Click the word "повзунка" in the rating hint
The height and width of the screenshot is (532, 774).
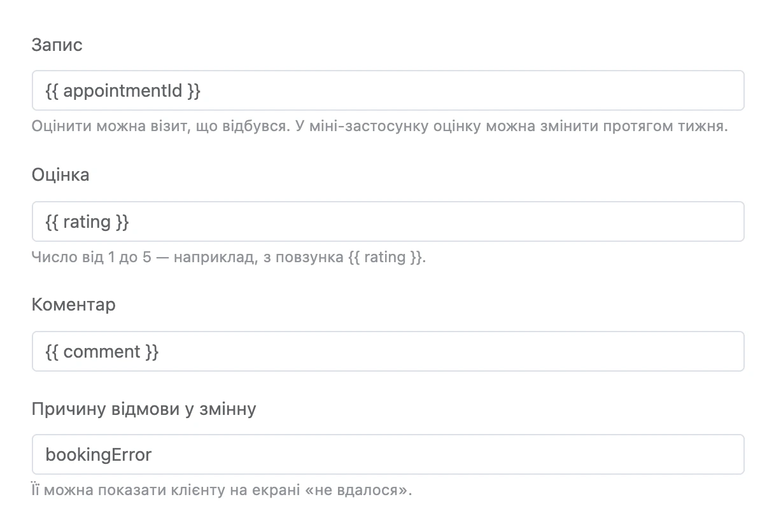point(314,257)
